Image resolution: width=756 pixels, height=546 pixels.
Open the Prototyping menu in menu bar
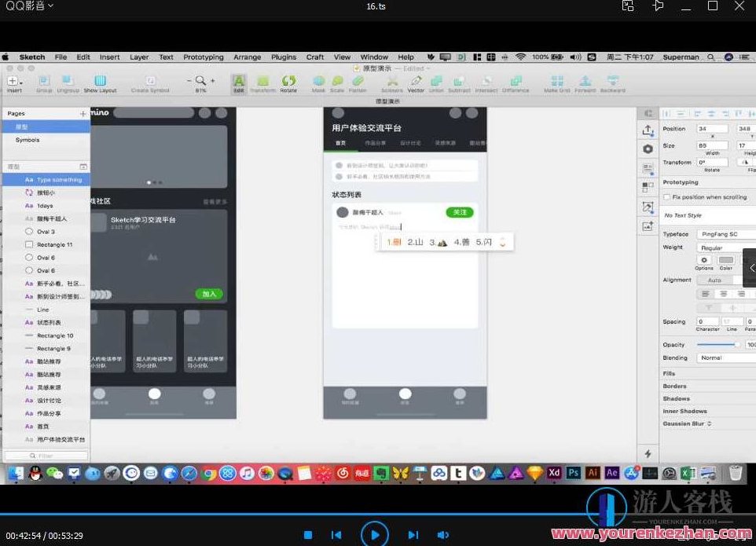point(203,57)
